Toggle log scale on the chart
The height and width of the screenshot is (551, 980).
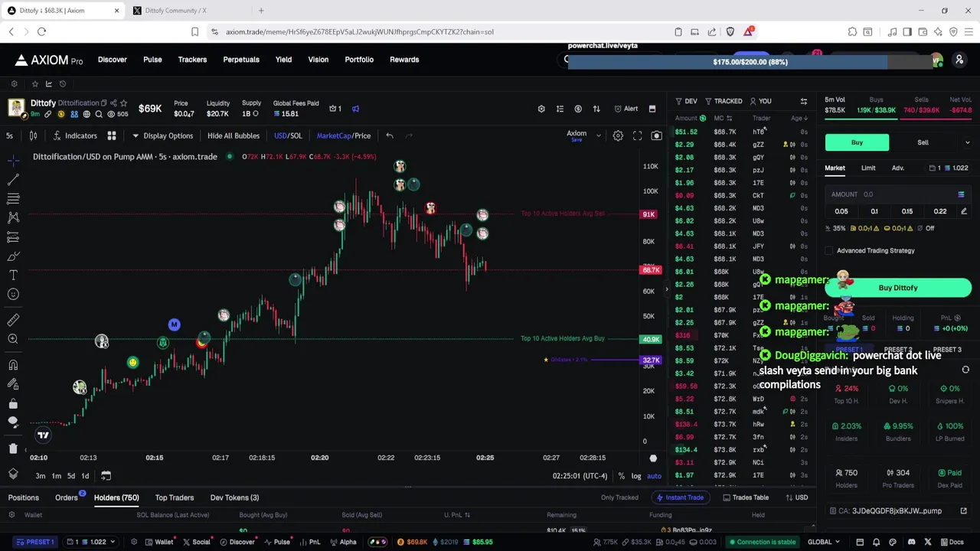[636, 476]
